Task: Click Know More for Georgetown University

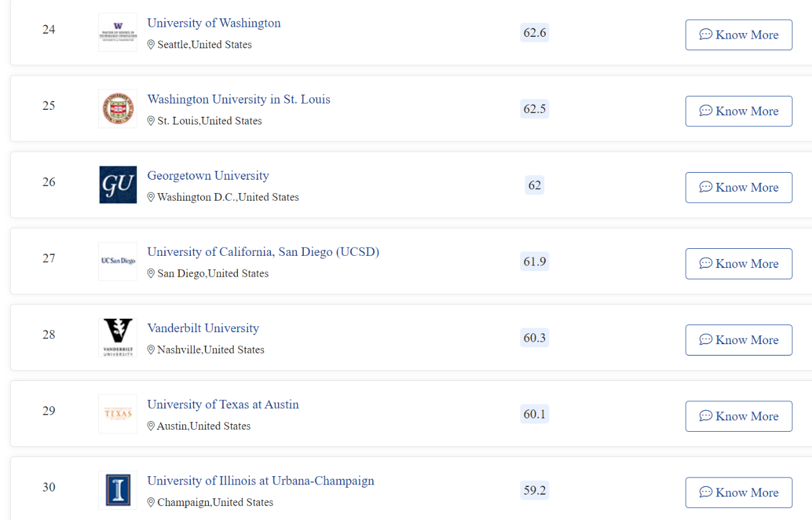Action: [738, 187]
